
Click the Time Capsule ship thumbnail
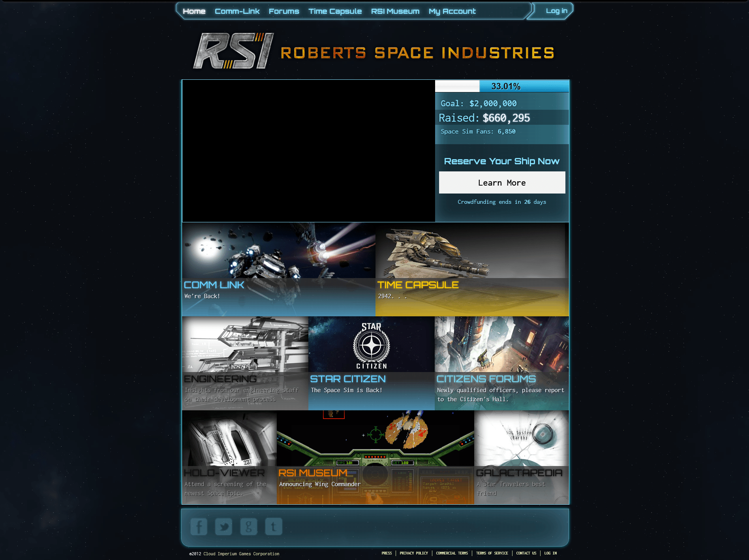click(472, 250)
